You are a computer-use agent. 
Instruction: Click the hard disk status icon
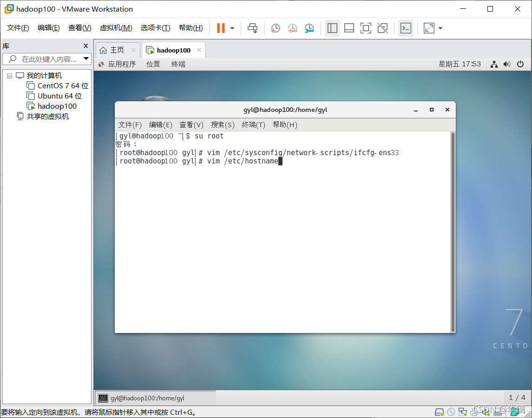pos(440,412)
